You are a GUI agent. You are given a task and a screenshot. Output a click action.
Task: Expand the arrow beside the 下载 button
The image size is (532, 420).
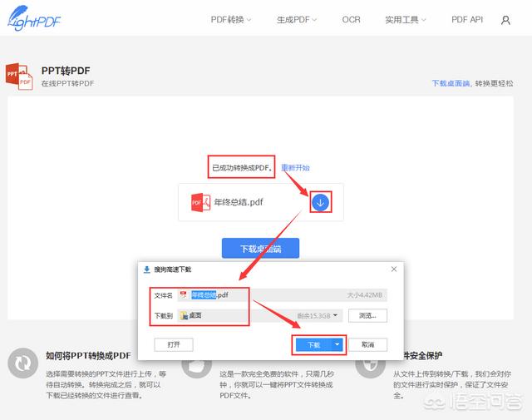tap(337, 344)
